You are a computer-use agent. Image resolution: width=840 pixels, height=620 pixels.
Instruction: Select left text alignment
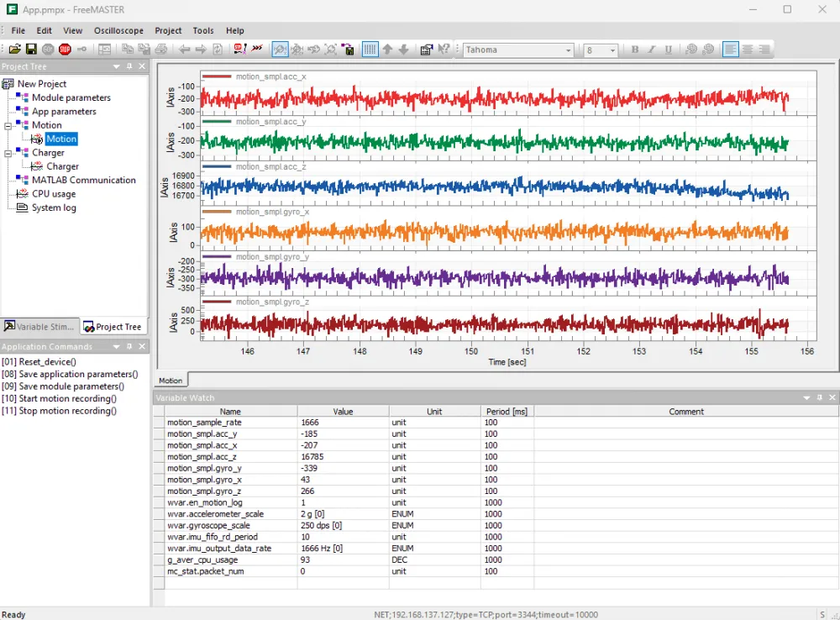point(730,50)
